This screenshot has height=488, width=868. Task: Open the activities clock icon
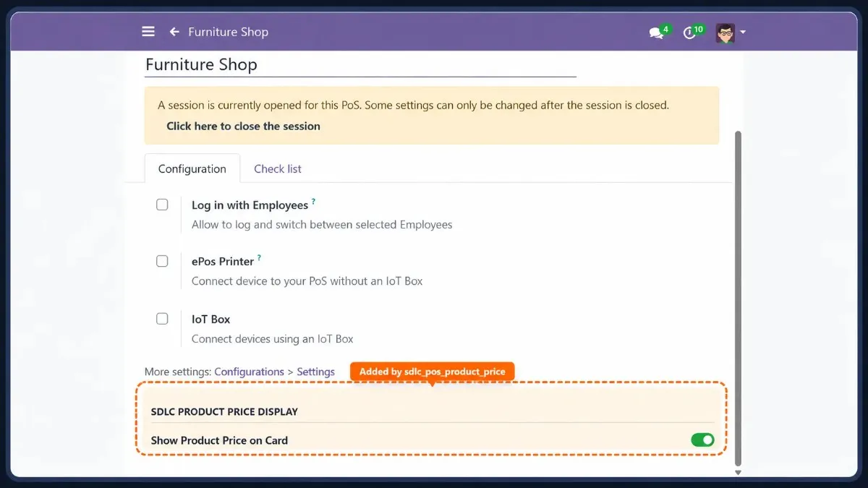click(x=689, y=33)
